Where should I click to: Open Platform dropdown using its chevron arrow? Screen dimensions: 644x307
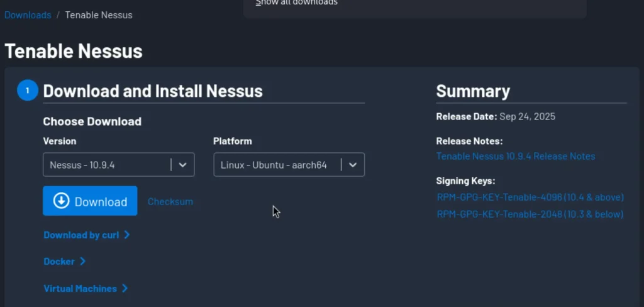tap(353, 165)
